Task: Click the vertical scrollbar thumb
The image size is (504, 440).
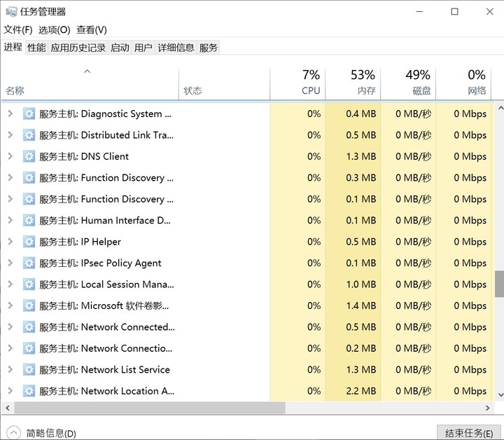Action: coord(500,284)
